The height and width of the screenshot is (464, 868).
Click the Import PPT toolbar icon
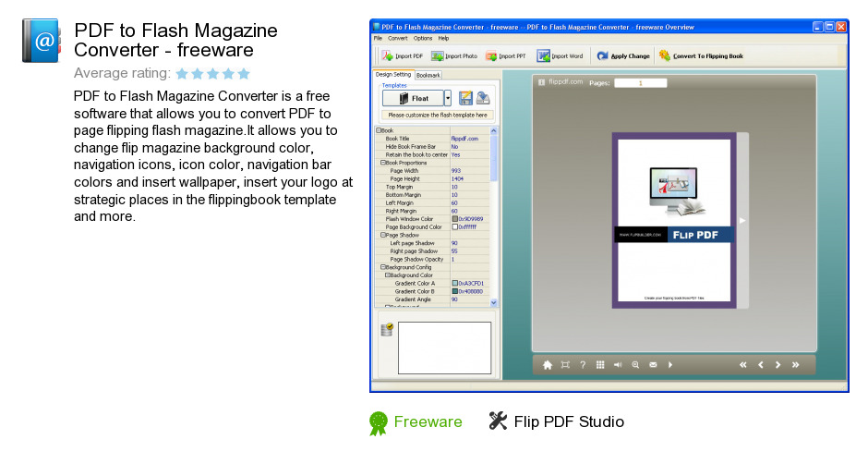click(491, 56)
